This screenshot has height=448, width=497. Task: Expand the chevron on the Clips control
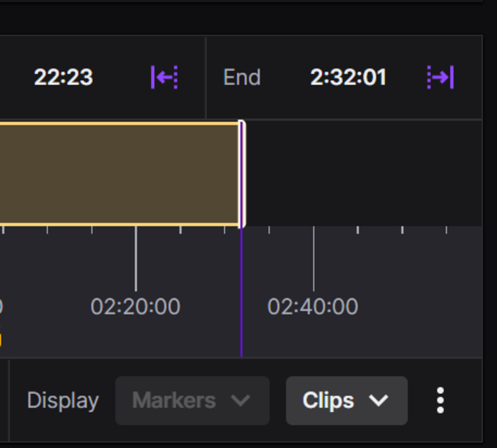click(x=379, y=401)
